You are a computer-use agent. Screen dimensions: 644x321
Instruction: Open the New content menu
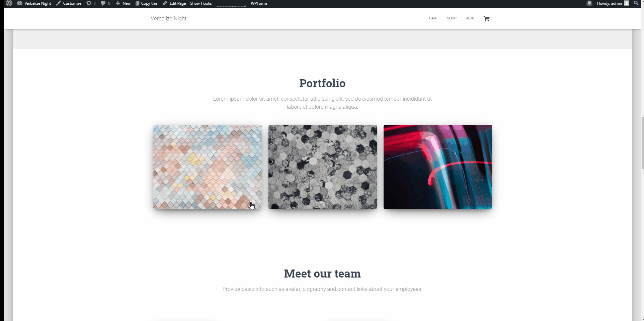123,3
